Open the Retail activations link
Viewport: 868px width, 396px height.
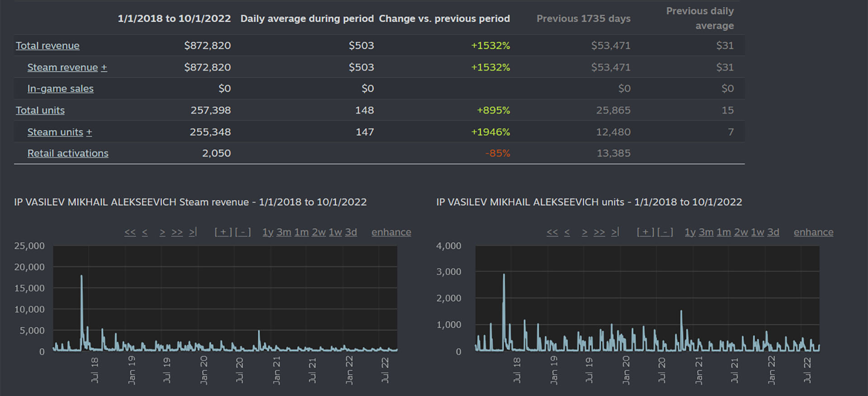68,153
